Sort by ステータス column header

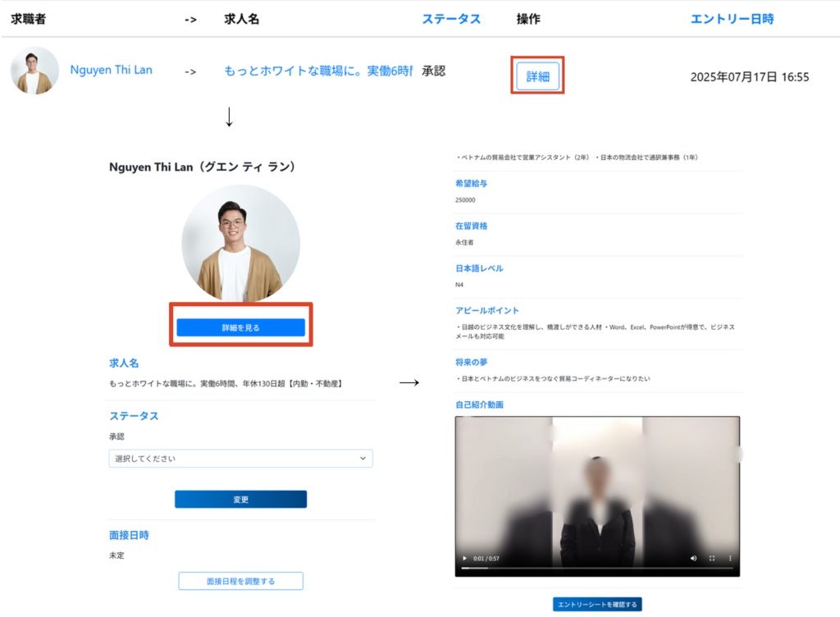(451, 19)
